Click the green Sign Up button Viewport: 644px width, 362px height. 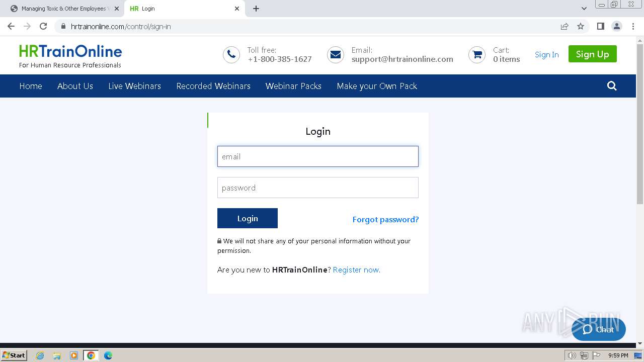[593, 54]
